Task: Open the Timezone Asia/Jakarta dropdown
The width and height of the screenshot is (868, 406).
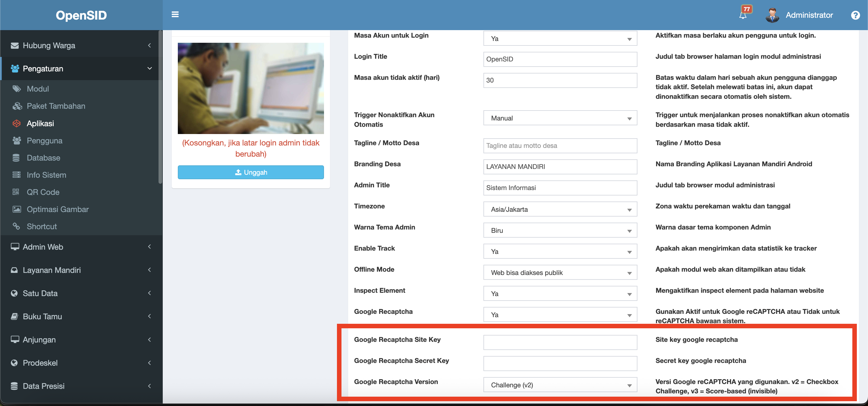Action: [x=560, y=209]
